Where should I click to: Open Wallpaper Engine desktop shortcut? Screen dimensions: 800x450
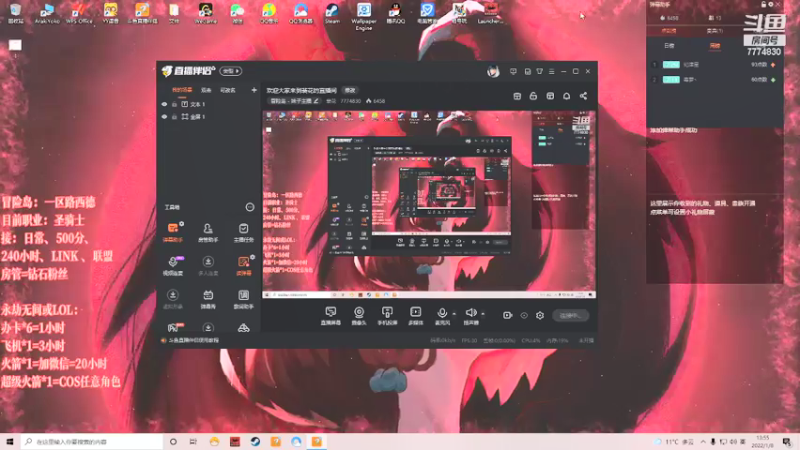pyautogui.click(x=364, y=16)
